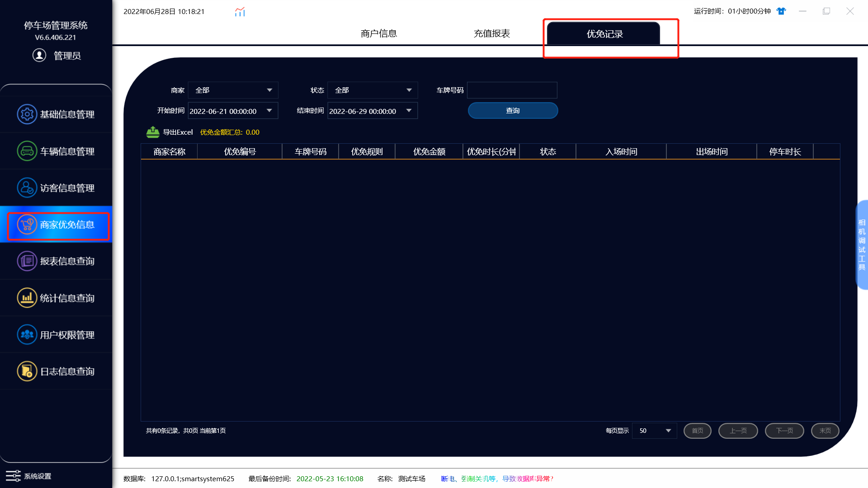Click the 状态 column header

pyautogui.click(x=548, y=151)
